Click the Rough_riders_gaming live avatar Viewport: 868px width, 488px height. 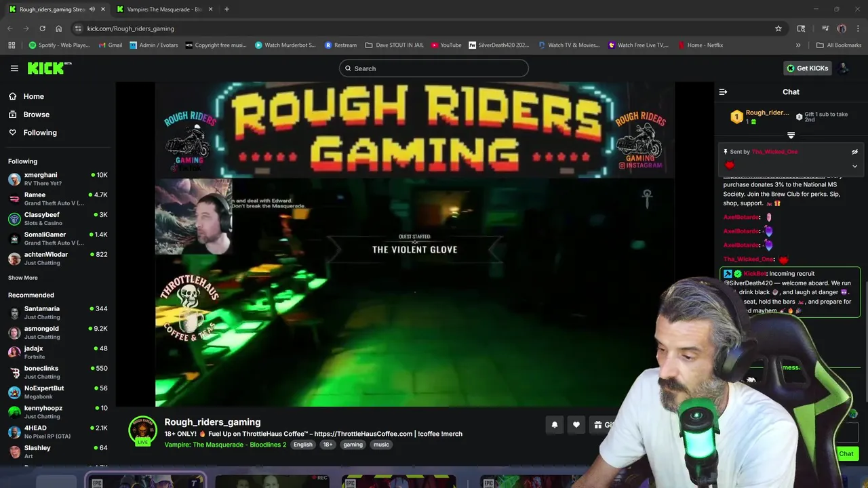(x=142, y=431)
